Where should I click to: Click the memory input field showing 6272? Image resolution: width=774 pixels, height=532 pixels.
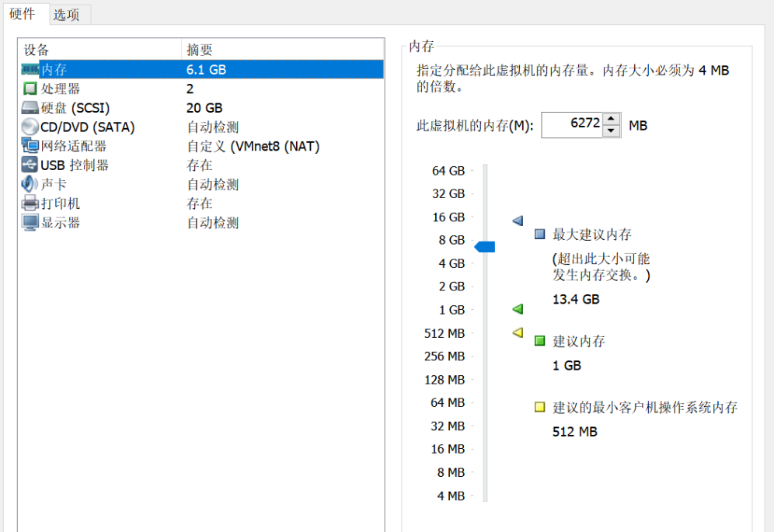pyautogui.click(x=572, y=125)
